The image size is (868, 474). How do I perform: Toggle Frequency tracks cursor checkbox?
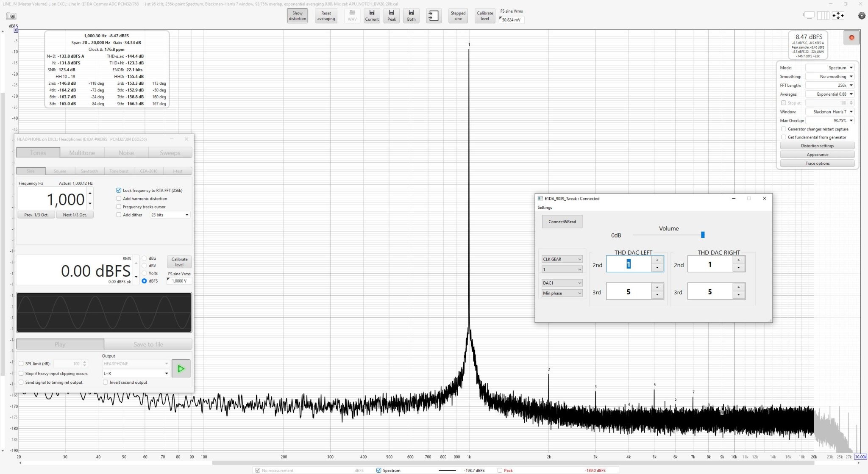coord(119,207)
